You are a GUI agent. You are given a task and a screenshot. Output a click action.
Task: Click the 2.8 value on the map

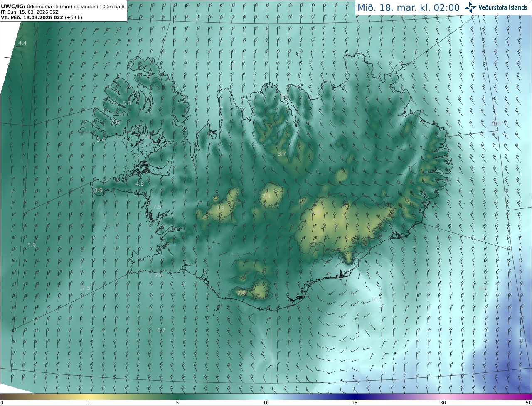tap(220, 208)
